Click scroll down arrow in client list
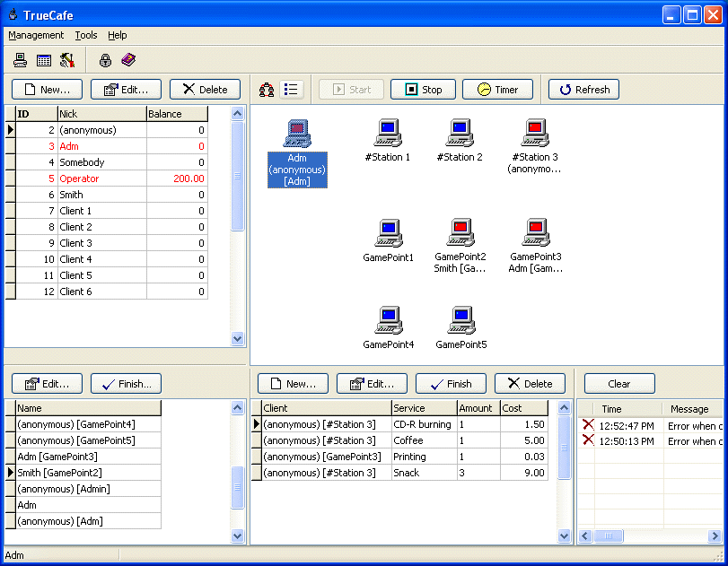The width and height of the screenshot is (728, 566). [237, 338]
